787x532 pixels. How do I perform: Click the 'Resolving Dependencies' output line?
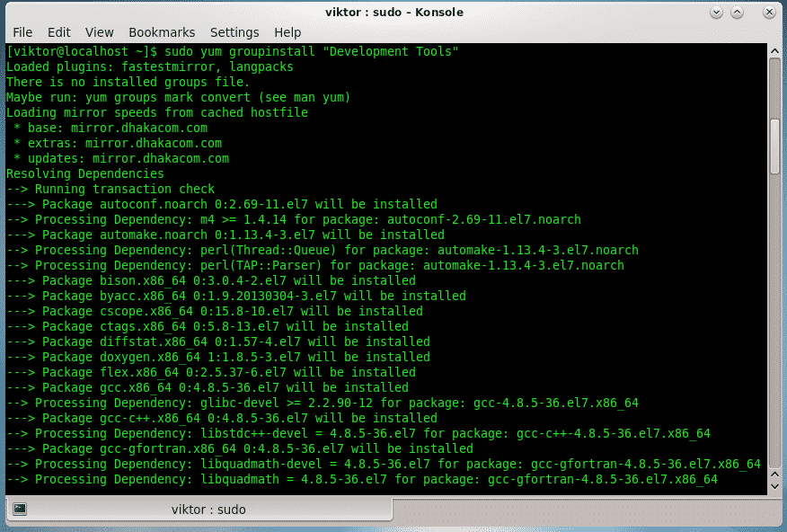click(x=84, y=173)
